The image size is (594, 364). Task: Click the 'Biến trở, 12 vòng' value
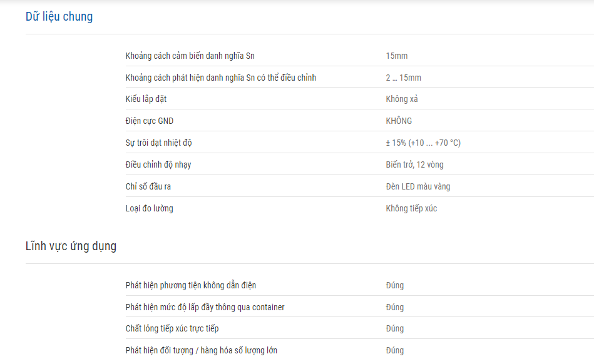(414, 165)
